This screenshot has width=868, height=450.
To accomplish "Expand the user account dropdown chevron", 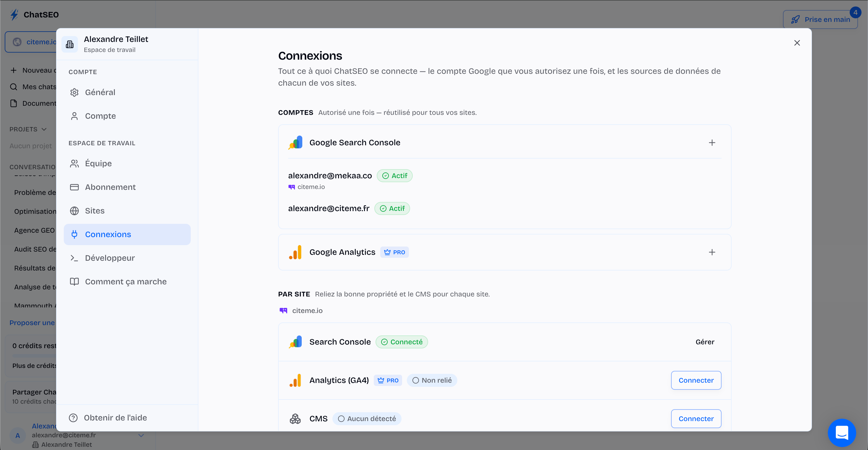I will coord(141,436).
